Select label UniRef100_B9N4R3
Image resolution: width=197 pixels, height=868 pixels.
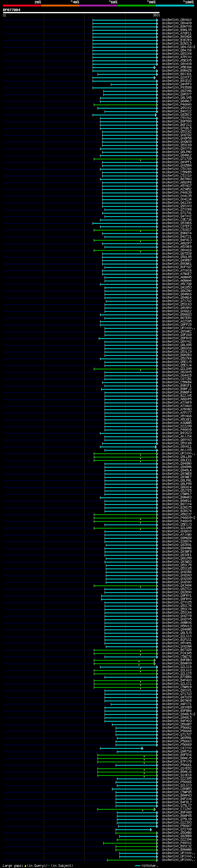pyautogui.click(x=177, y=498)
